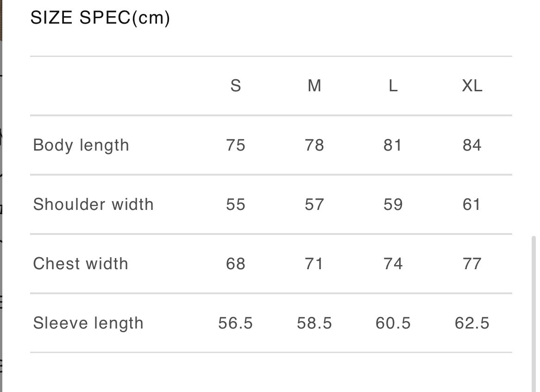Click Sleeve length value 56.5 for size S

tap(235, 323)
